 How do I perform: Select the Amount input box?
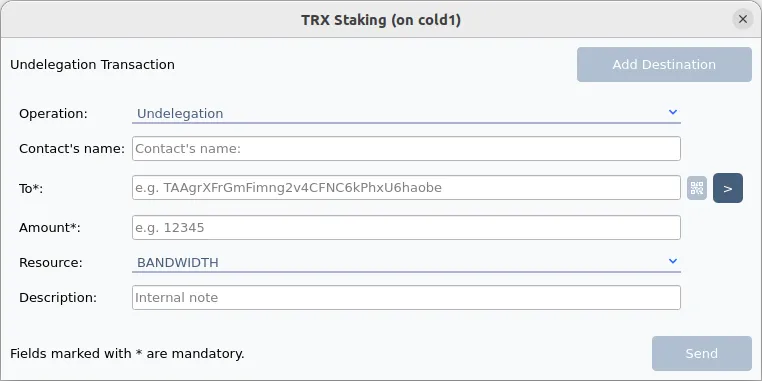click(x=406, y=227)
